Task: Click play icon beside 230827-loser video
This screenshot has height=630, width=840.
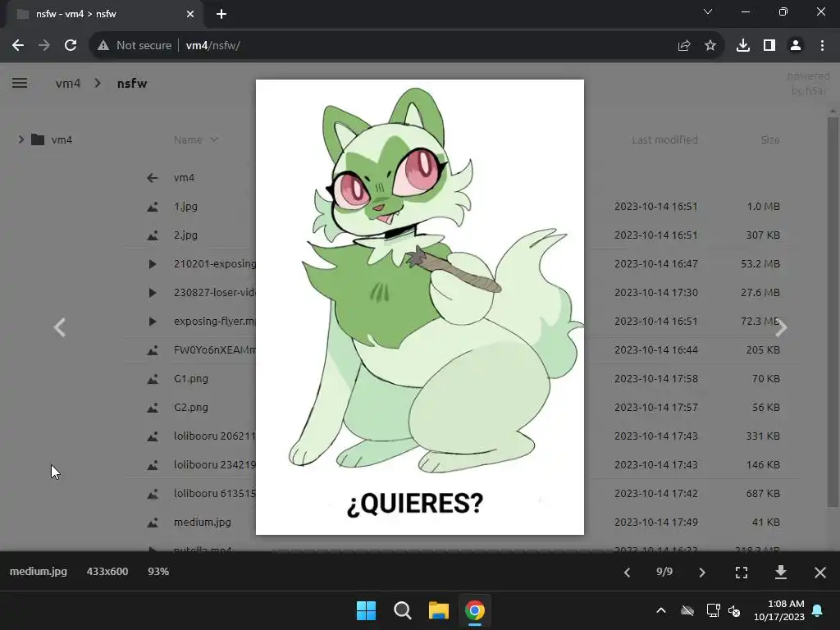Action: [x=152, y=293]
